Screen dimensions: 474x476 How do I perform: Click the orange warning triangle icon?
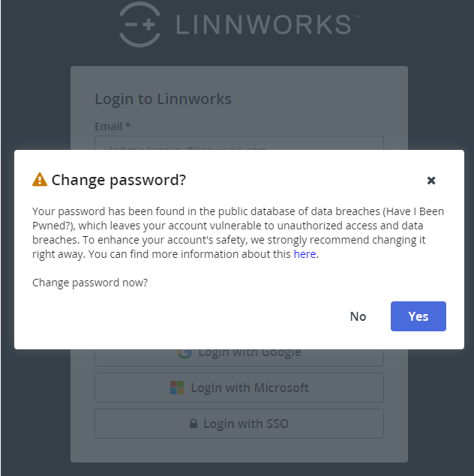coord(40,180)
